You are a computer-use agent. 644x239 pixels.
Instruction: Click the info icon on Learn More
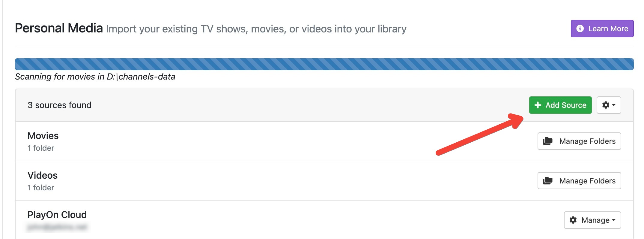[580, 29]
